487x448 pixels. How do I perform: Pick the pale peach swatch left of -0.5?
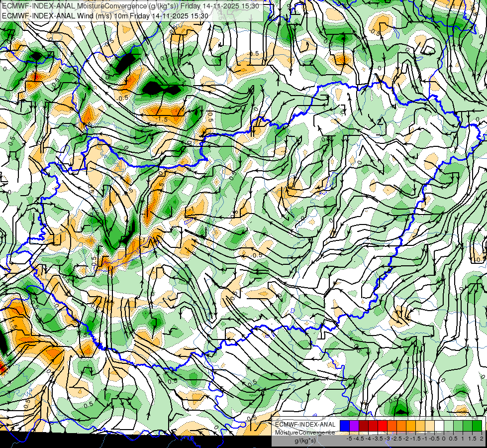pos(430,426)
